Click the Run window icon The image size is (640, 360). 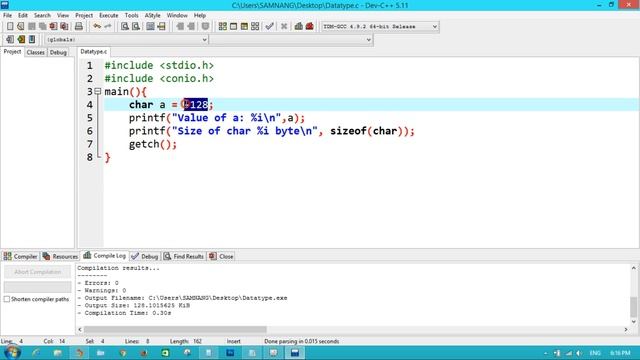click(233, 26)
